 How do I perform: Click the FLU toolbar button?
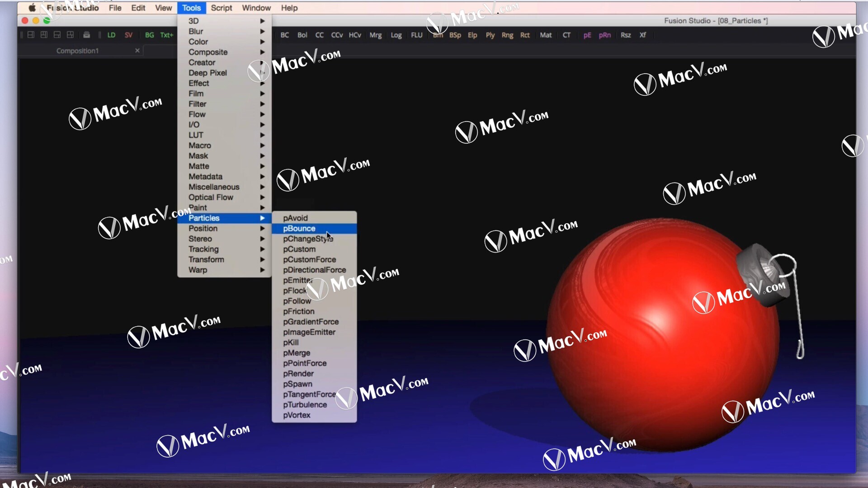tap(417, 35)
